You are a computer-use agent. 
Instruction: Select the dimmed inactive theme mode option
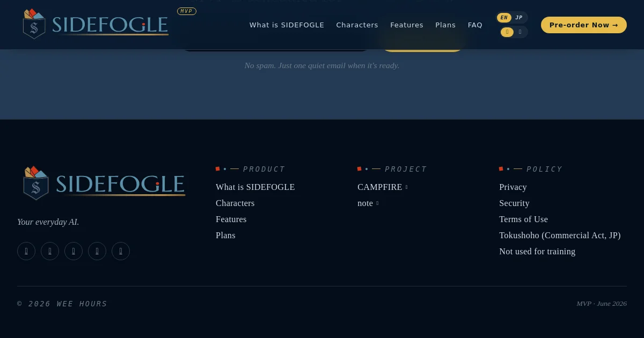pos(520,32)
